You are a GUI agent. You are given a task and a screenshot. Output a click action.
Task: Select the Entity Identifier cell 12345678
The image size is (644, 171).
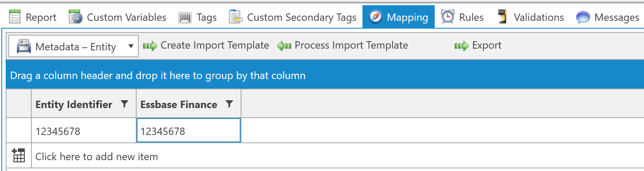(x=84, y=131)
